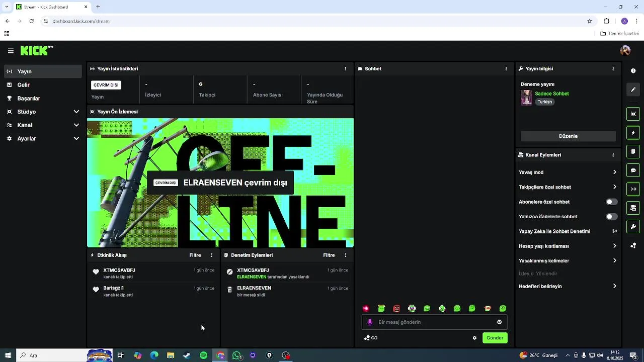
Task: Open the Sadece Sohbet category link
Action: tap(552, 94)
